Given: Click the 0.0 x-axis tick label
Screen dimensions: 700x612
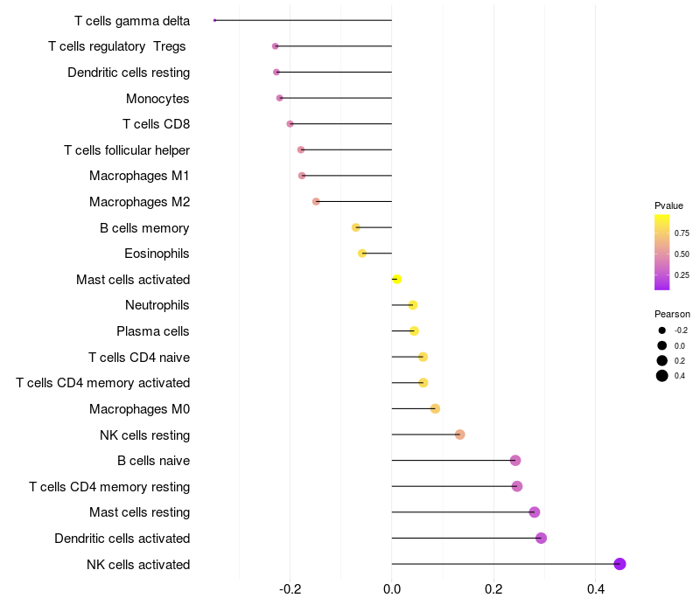Looking at the screenshot, I should (x=392, y=590).
